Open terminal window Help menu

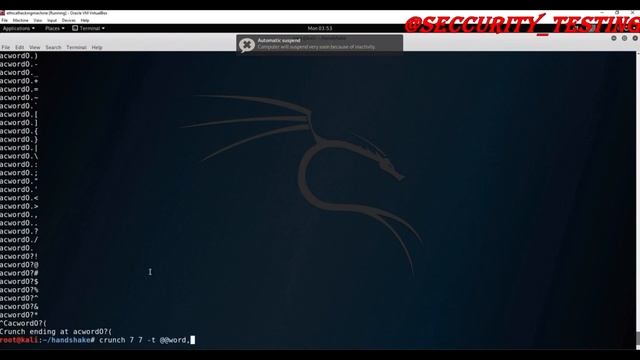tap(97, 47)
